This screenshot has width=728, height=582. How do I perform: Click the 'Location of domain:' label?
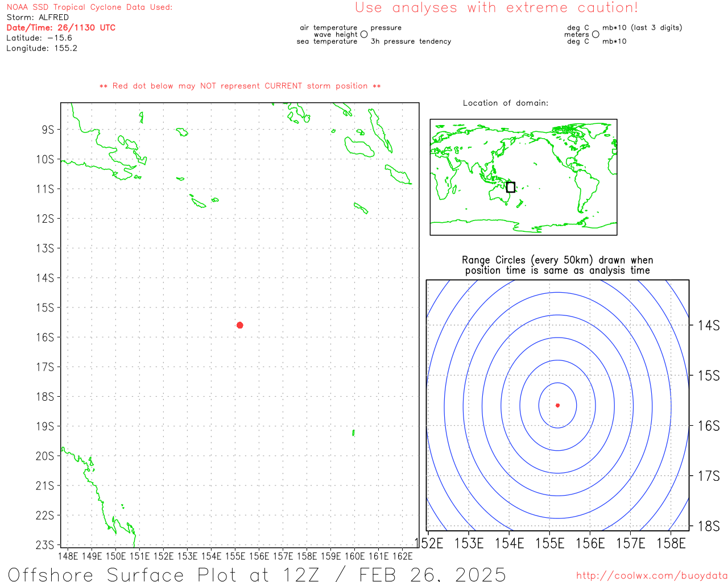pos(506,103)
